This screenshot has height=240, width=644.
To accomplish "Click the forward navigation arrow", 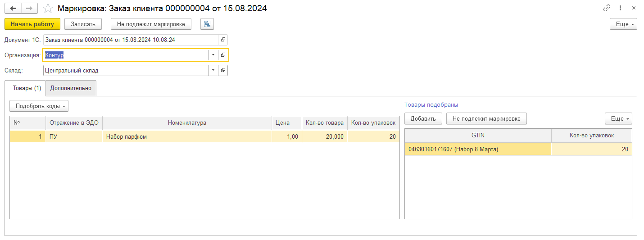I will click(x=30, y=9).
